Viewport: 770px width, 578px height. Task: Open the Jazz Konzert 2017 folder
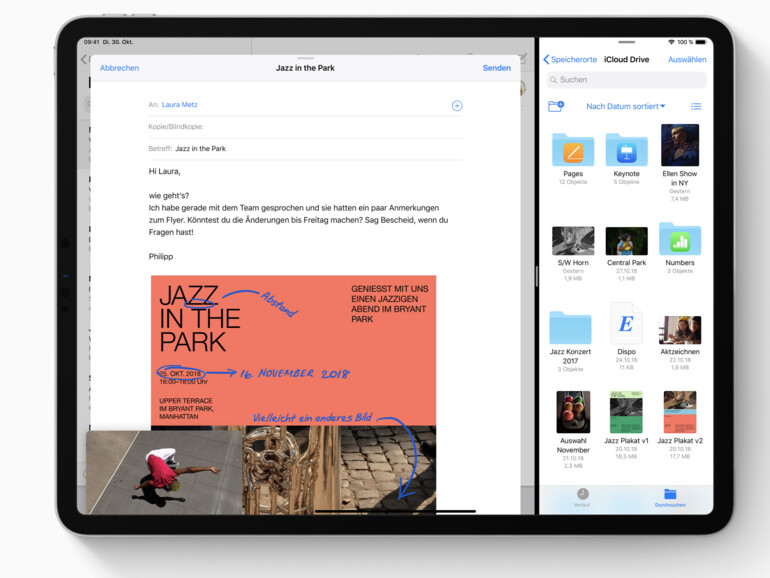570,327
